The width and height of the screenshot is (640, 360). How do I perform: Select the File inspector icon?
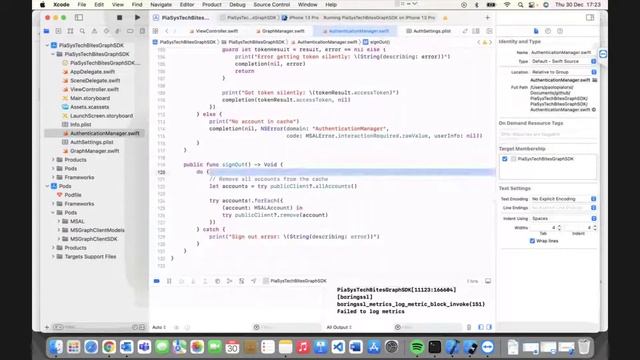536,31
